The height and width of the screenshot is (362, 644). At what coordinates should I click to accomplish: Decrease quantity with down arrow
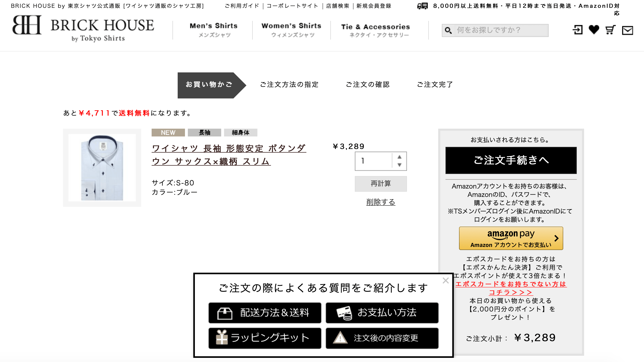click(399, 165)
